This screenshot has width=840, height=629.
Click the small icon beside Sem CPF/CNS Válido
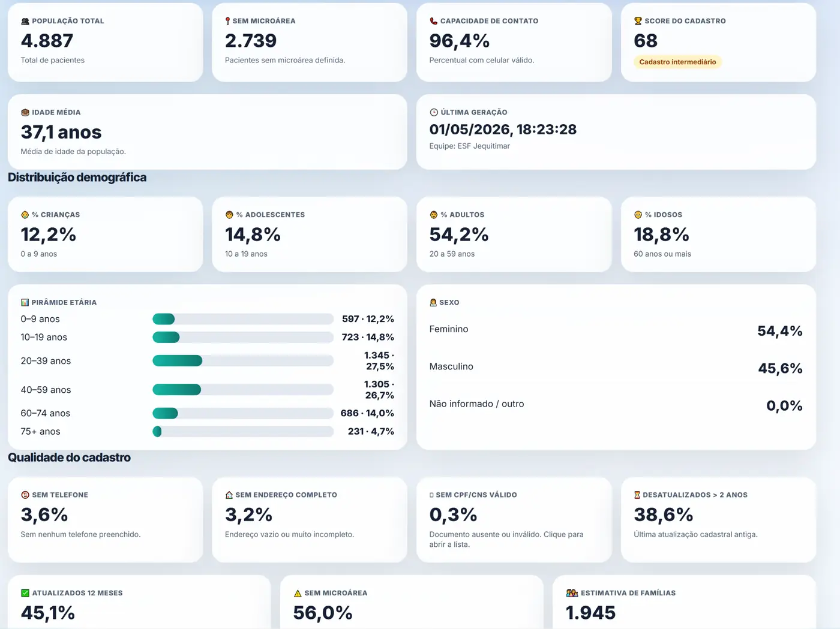click(x=431, y=495)
